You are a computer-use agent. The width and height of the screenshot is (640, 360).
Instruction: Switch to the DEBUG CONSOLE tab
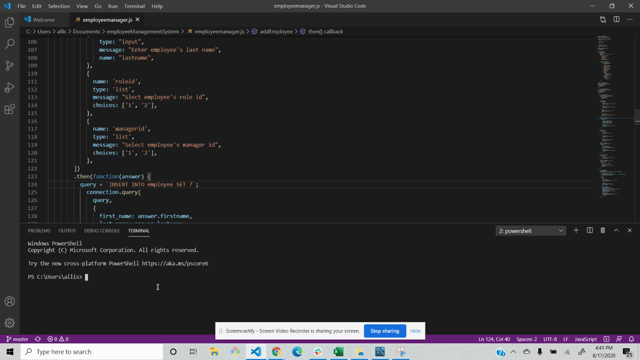click(102, 231)
